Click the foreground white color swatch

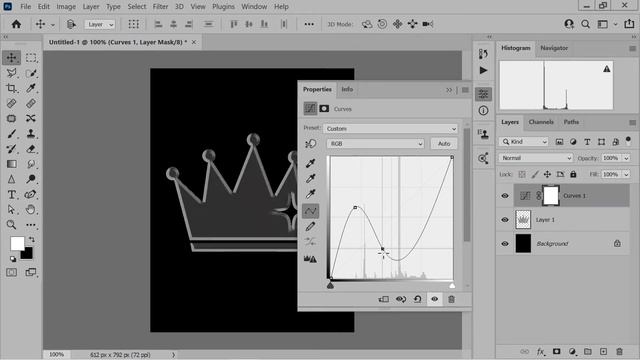click(17, 244)
